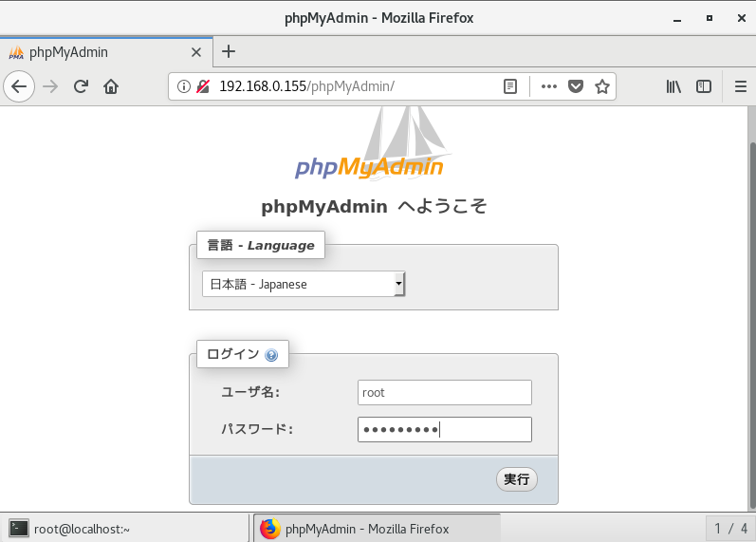Close the phpMyAdmin tab
Image resolution: width=756 pixels, height=542 pixels.
pyautogui.click(x=196, y=52)
